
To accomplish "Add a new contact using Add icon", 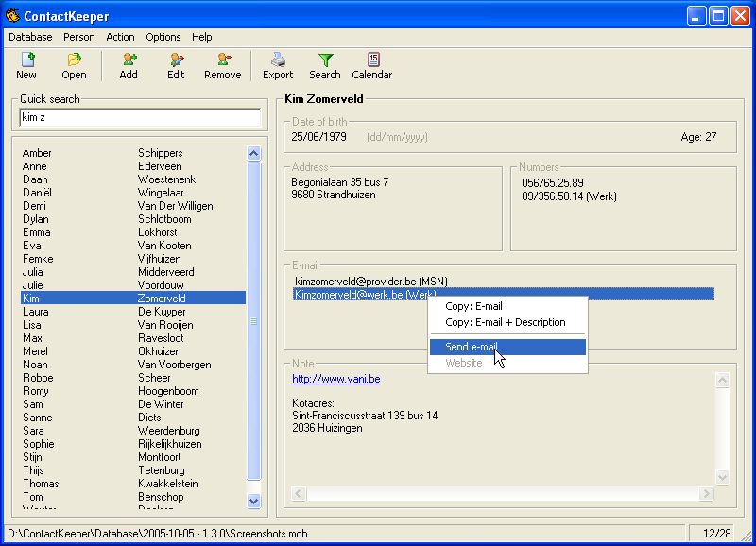I will click(129, 60).
